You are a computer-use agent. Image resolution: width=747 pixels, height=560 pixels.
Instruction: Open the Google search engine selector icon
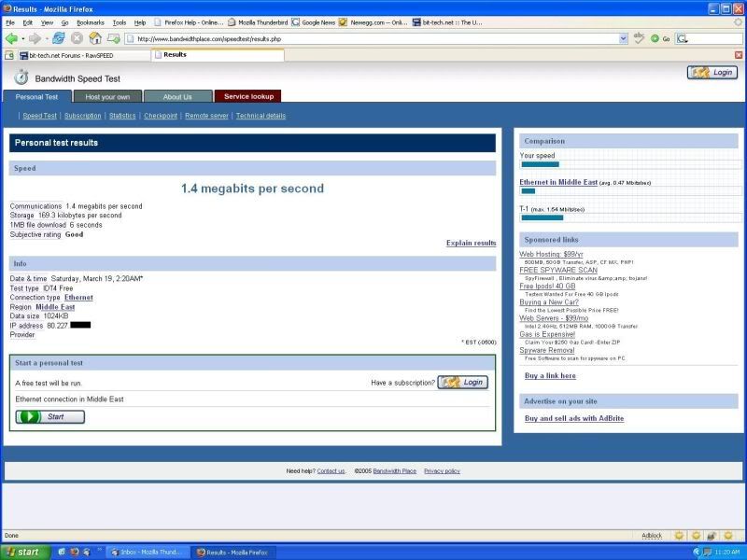tap(682, 38)
